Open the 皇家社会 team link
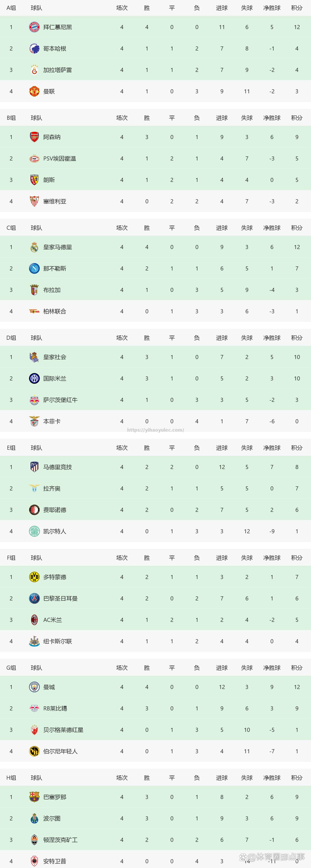Image resolution: width=311 pixels, height=868 pixels. [x=55, y=357]
